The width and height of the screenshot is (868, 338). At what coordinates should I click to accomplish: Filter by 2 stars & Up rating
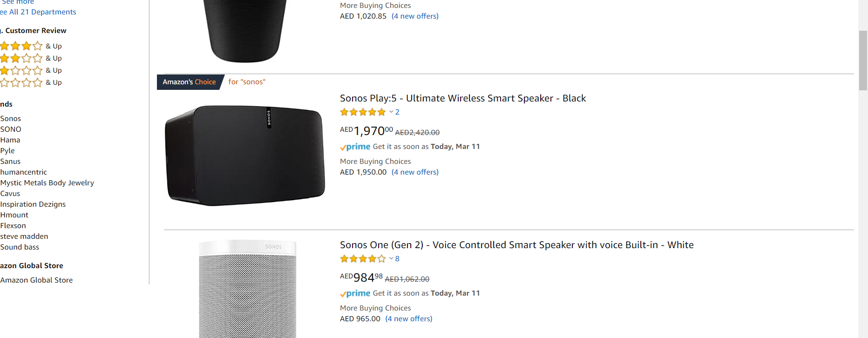pyautogui.click(x=31, y=70)
